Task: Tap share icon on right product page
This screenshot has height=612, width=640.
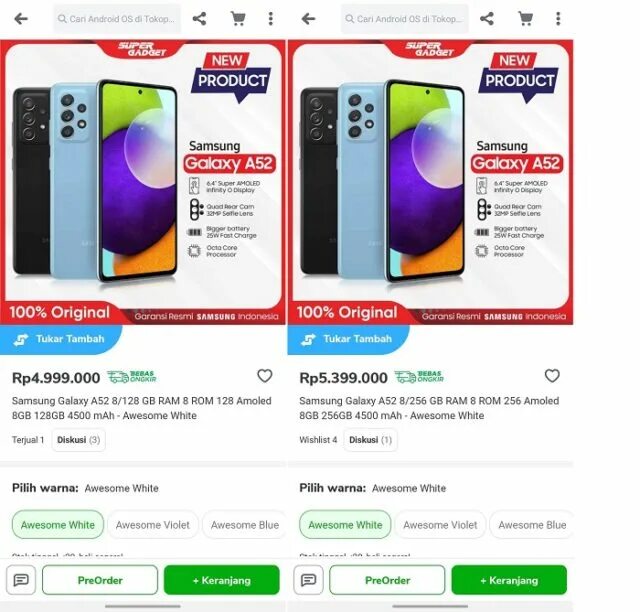Action: point(487,18)
